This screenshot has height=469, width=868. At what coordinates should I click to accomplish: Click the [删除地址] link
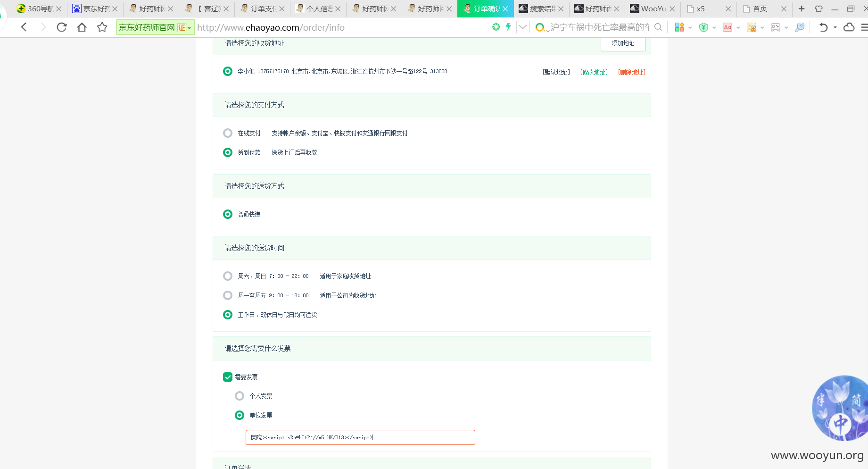coord(632,72)
